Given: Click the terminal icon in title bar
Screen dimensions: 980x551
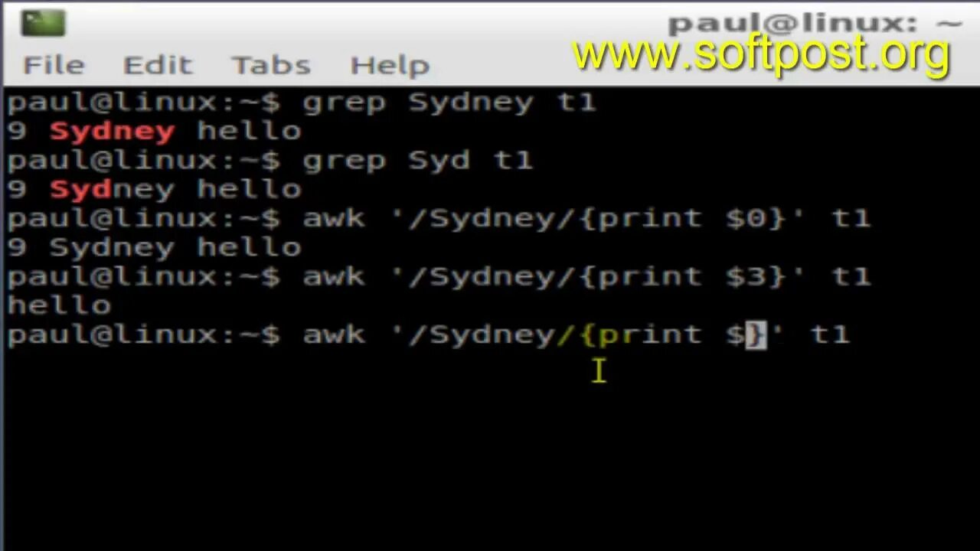Looking at the screenshot, I should pos(43,22).
